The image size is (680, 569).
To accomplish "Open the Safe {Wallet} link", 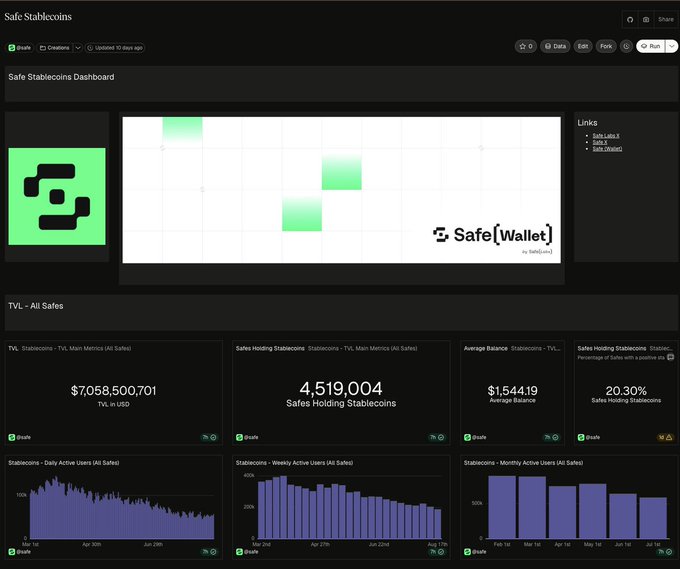I will pyautogui.click(x=607, y=149).
